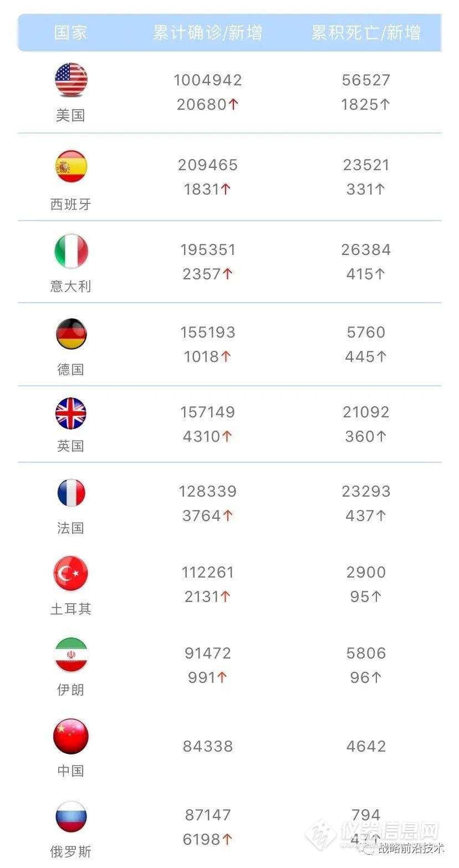Click the United Kingdom flag icon

click(71, 413)
